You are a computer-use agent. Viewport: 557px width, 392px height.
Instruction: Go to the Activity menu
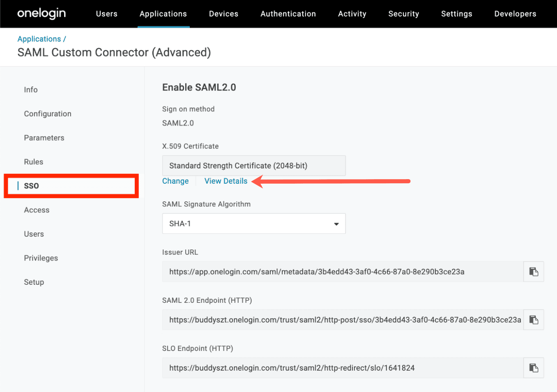tap(352, 14)
